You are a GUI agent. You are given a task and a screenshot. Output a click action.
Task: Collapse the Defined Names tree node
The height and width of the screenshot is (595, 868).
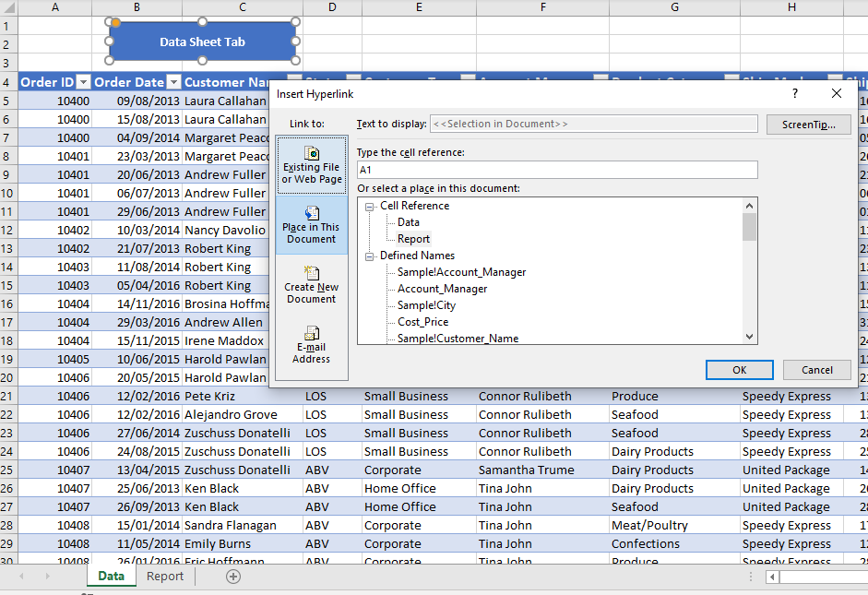coord(370,256)
